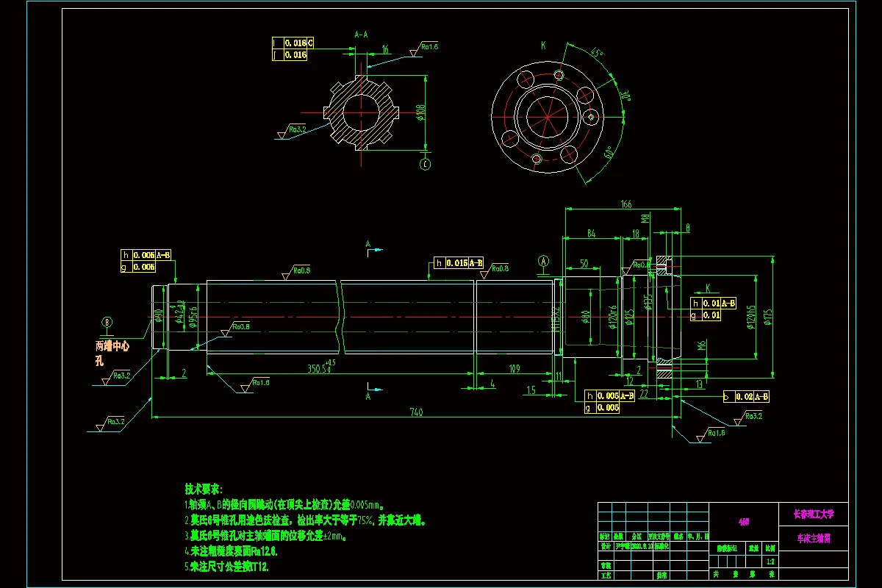This screenshot has height=588, width=882.
Task: Select 长春理工大学 in the title block
Action: [x=813, y=513]
